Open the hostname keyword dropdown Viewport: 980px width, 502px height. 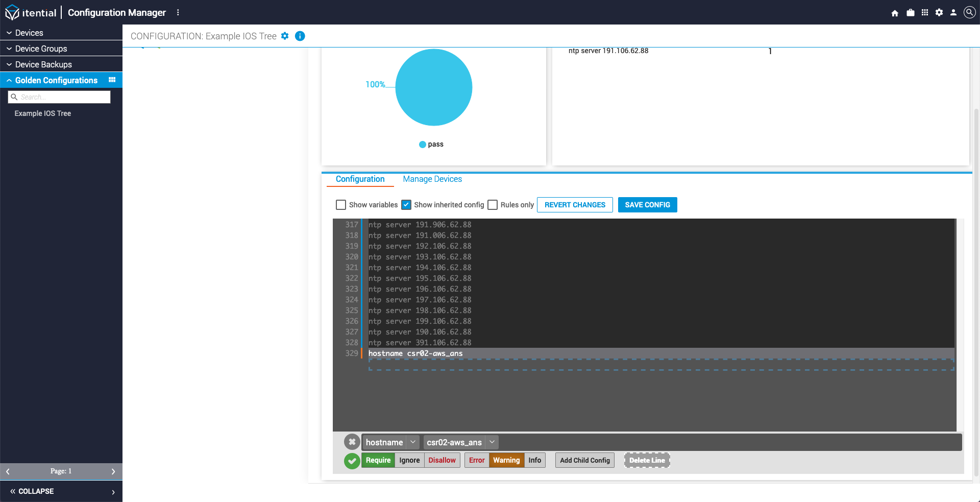point(413,442)
